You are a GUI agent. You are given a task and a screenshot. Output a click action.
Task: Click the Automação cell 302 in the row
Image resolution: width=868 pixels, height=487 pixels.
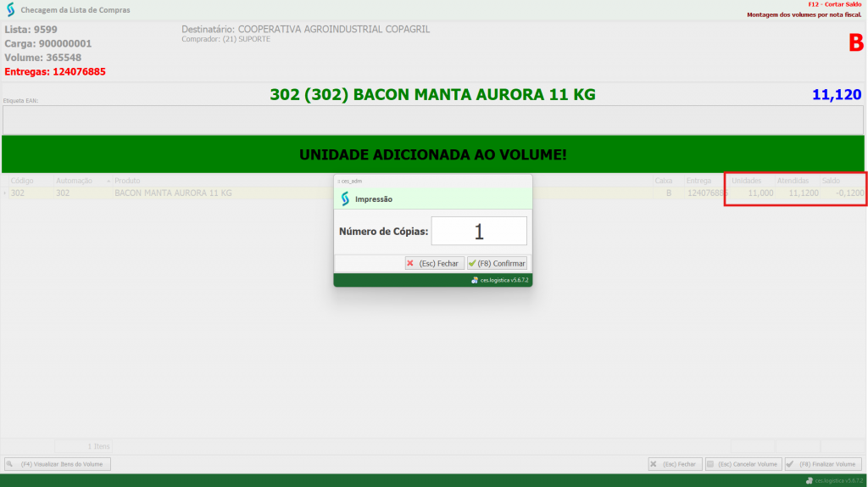pyautogui.click(x=63, y=193)
